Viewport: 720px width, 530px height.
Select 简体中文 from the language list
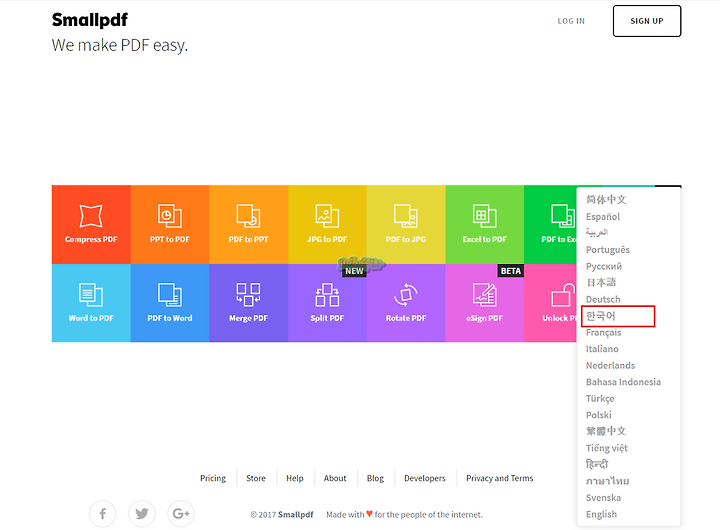coord(606,199)
